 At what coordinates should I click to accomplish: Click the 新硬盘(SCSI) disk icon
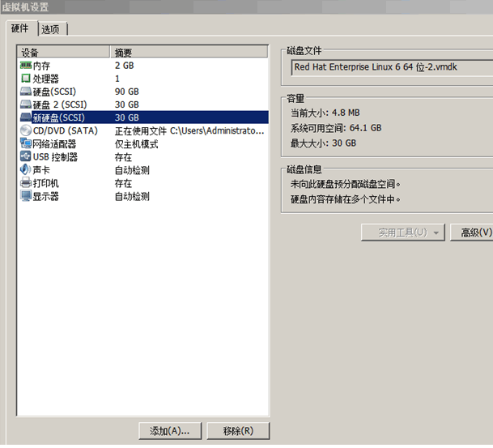[26, 117]
